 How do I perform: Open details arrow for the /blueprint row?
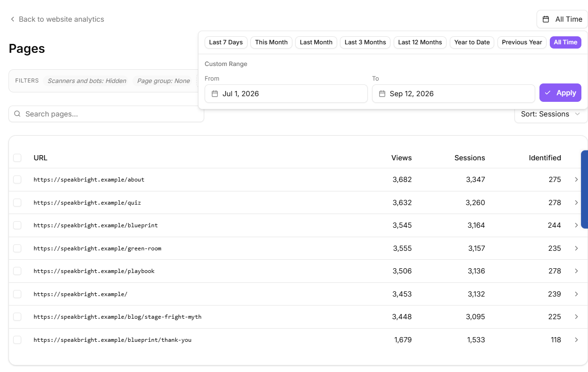(576, 225)
